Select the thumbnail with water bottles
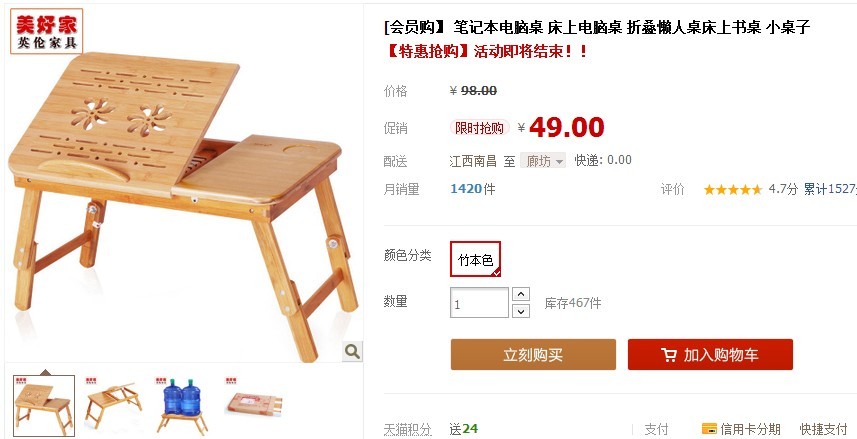The image size is (857, 439). [182, 405]
